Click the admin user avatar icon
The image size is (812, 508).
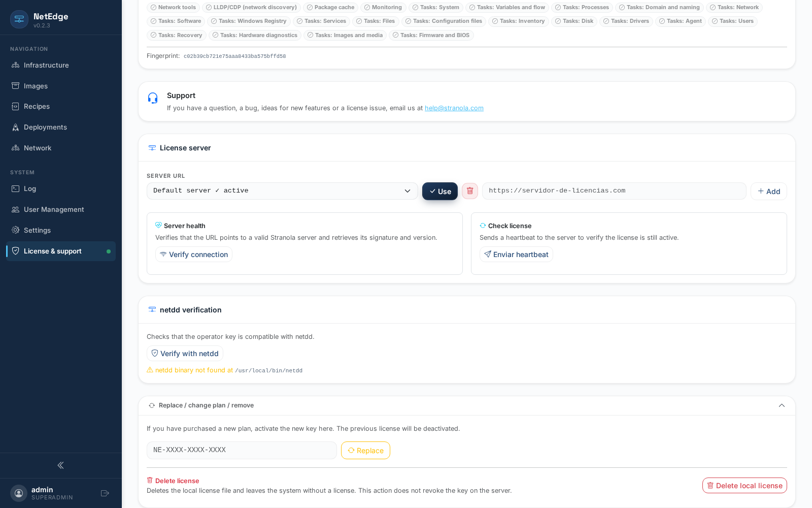coord(19,493)
